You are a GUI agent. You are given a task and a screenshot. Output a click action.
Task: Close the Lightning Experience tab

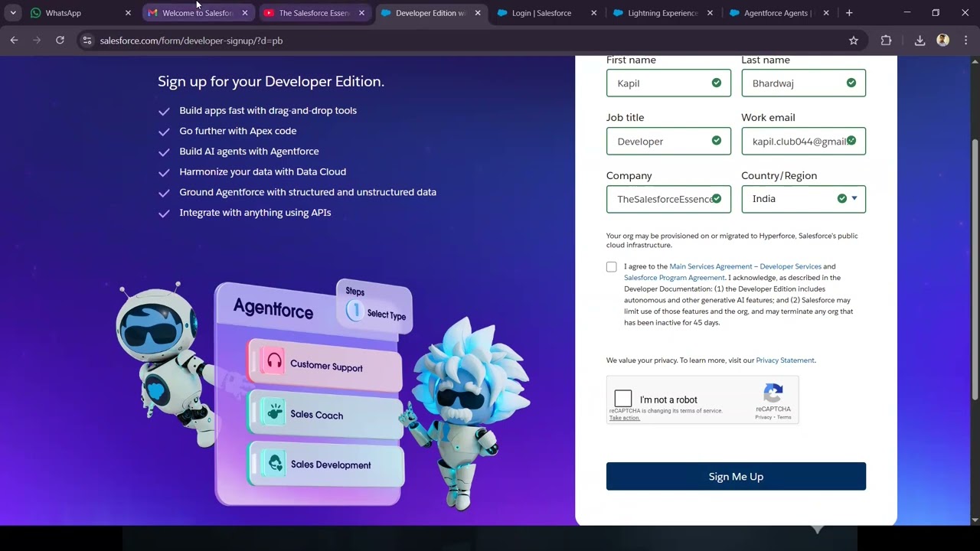click(710, 13)
